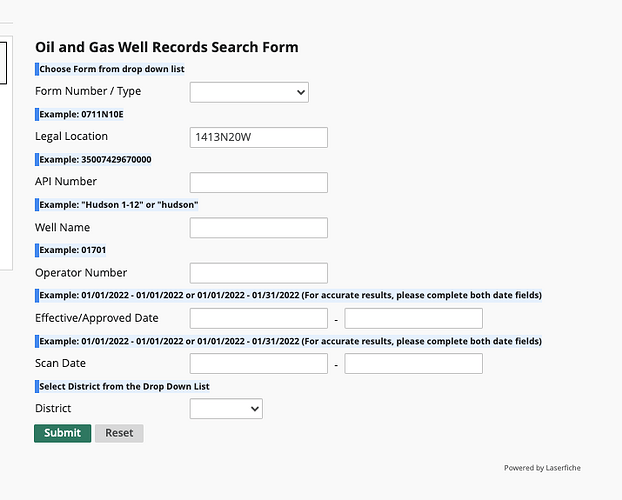Focus the Scan Date start field

[x=258, y=364]
